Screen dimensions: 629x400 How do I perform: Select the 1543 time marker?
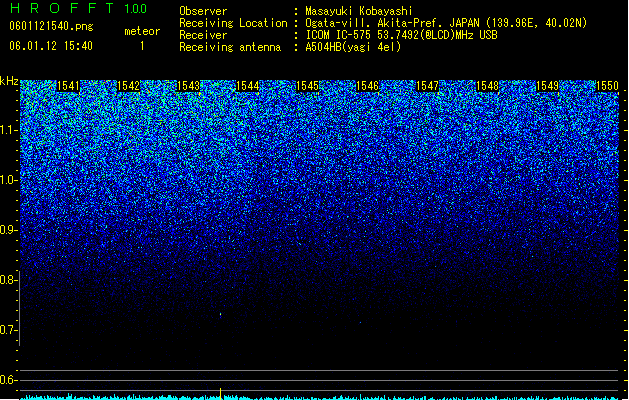(188, 86)
